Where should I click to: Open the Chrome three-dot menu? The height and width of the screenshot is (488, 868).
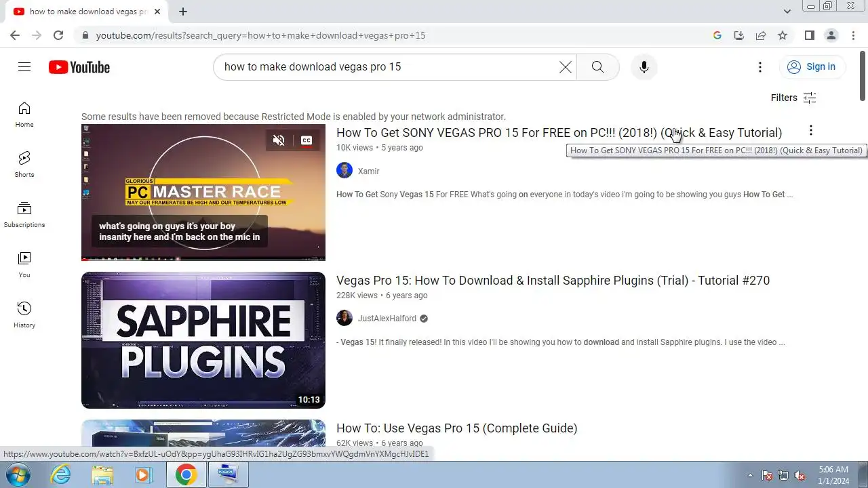(x=852, y=35)
